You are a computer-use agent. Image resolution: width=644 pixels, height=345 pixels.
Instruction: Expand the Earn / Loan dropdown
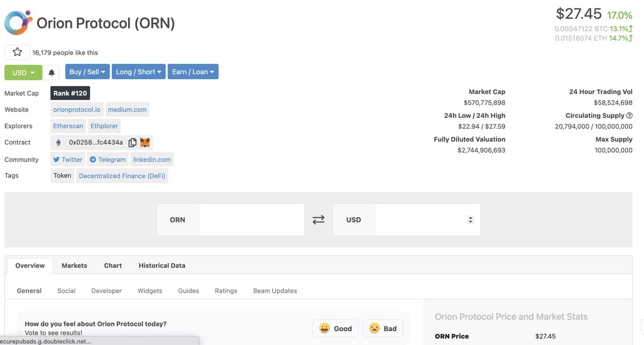[193, 72]
